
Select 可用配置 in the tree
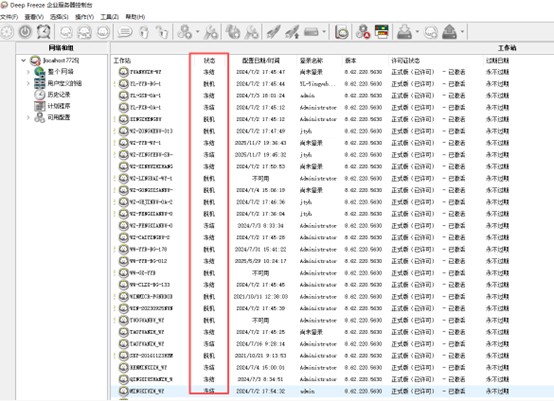click(x=59, y=117)
